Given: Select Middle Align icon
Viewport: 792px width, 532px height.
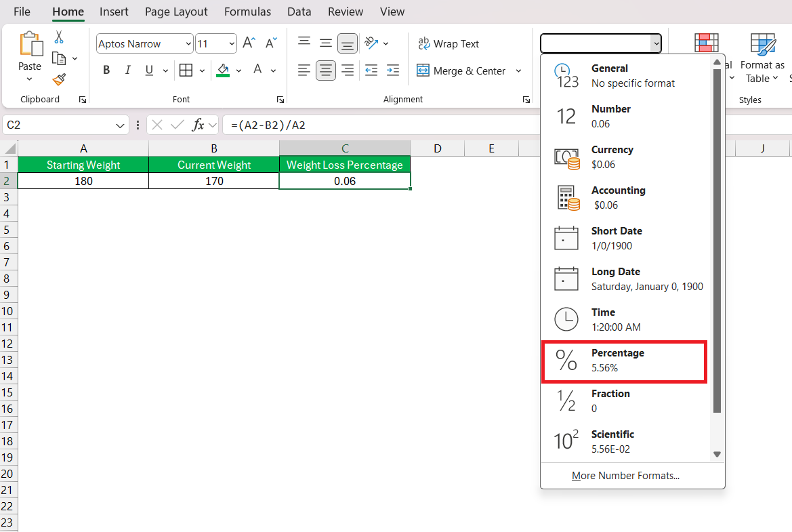Looking at the screenshot, I should (x=326, y=43).
